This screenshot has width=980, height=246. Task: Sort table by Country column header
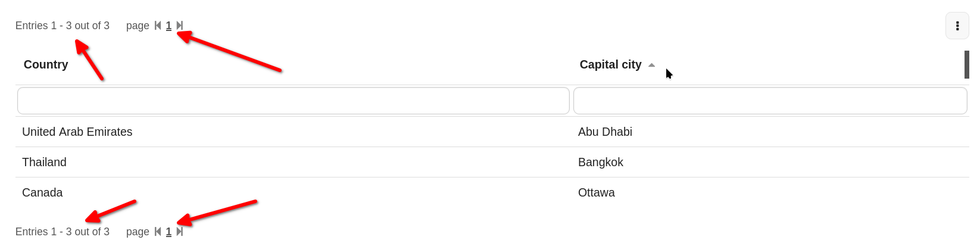[46, 64]
